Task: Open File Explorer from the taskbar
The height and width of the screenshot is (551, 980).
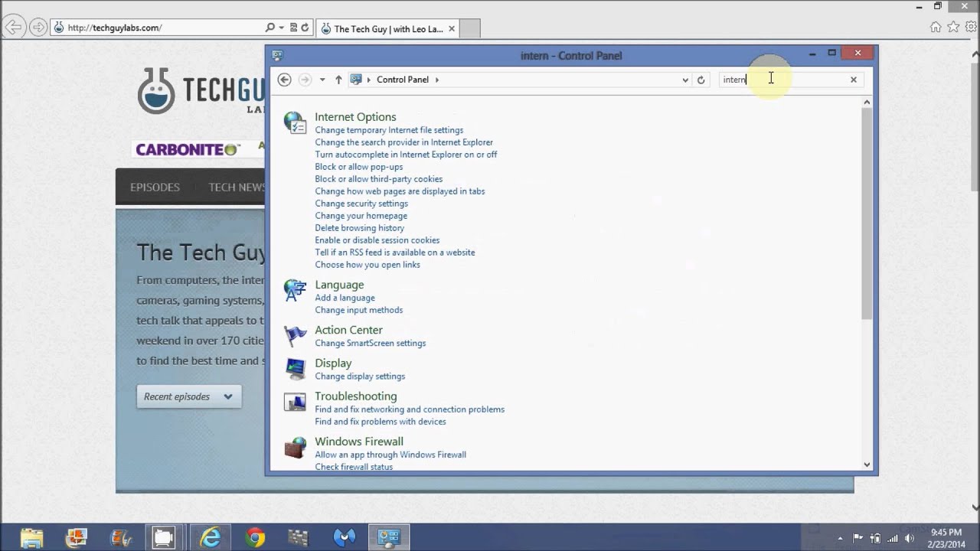Action: click(32, 538)
